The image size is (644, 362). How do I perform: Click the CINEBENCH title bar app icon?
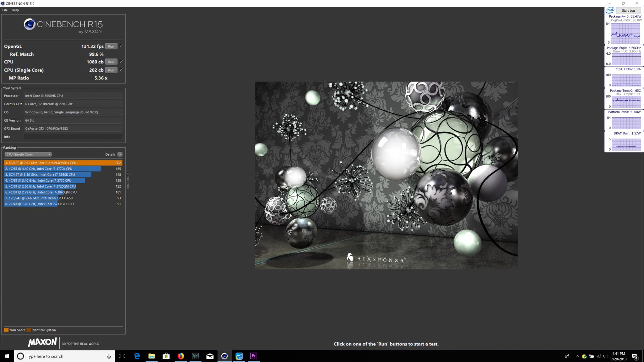[3, 3]
